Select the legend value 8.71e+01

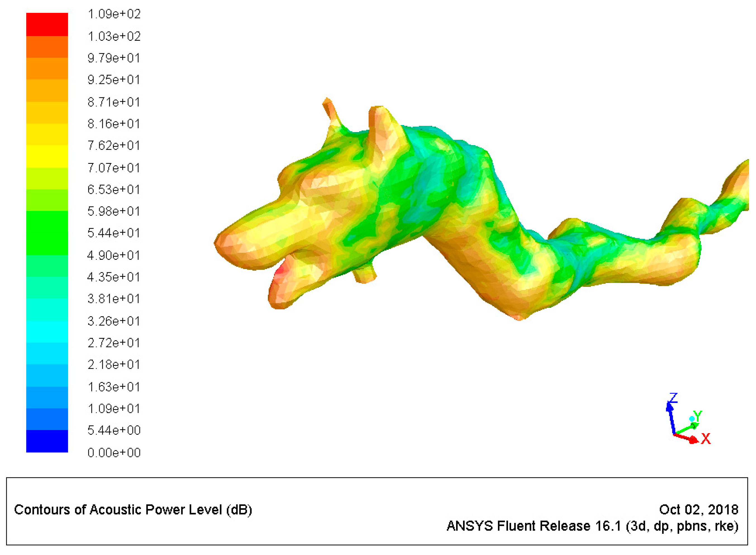114,102
